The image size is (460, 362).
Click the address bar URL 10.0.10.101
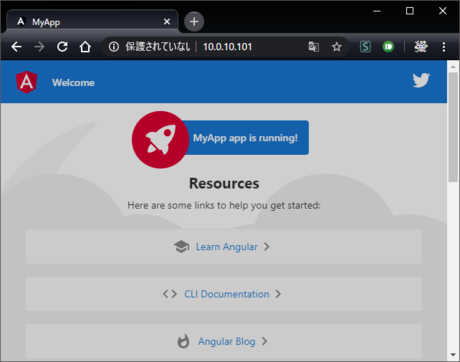228,47
